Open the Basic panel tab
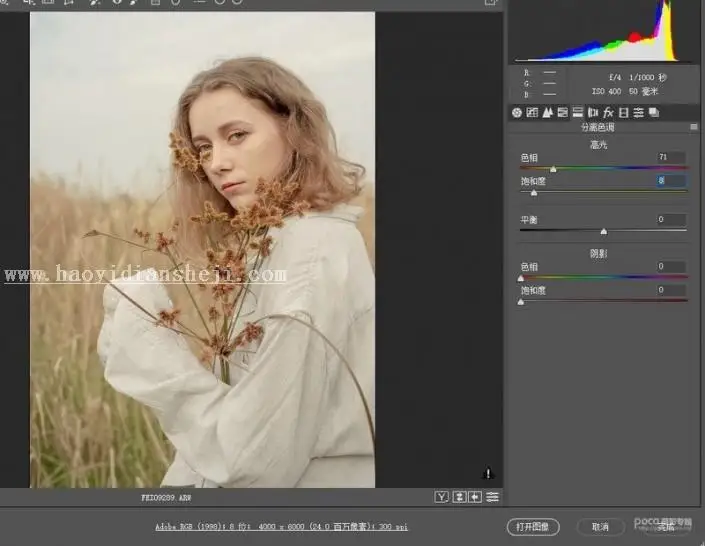The height and width of the screenshot is (546, 705). 517,112
